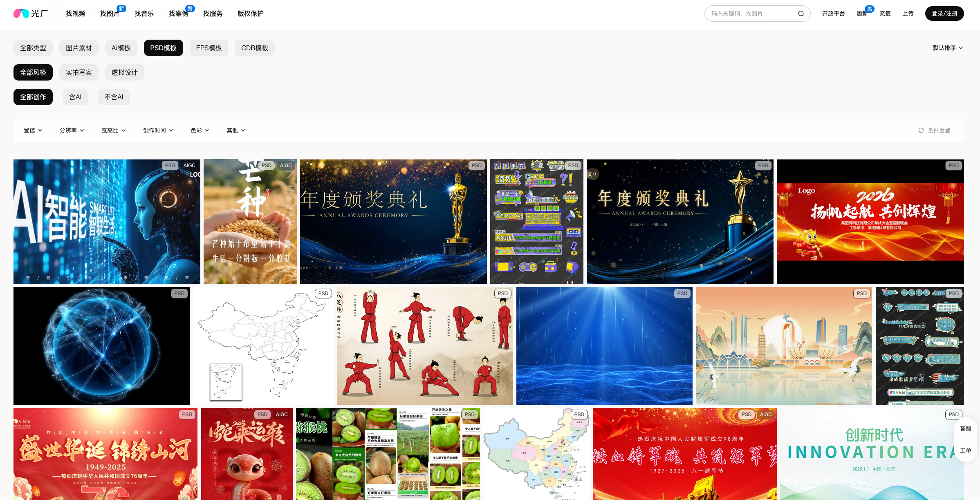Open the 工单 floating sidebar button
Screen dimensions: 980x500
point(965,451)
